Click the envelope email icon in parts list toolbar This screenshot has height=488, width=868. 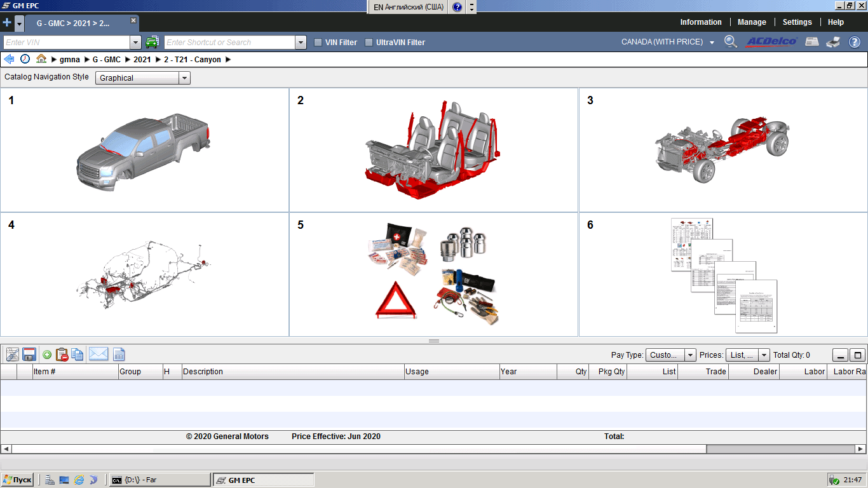98,355
